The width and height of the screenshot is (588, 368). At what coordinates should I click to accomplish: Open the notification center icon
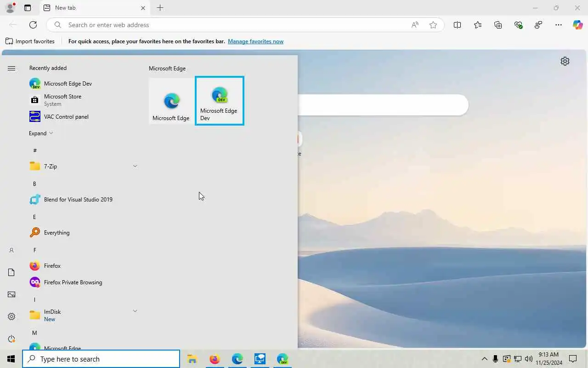click(x=573, y=359)
